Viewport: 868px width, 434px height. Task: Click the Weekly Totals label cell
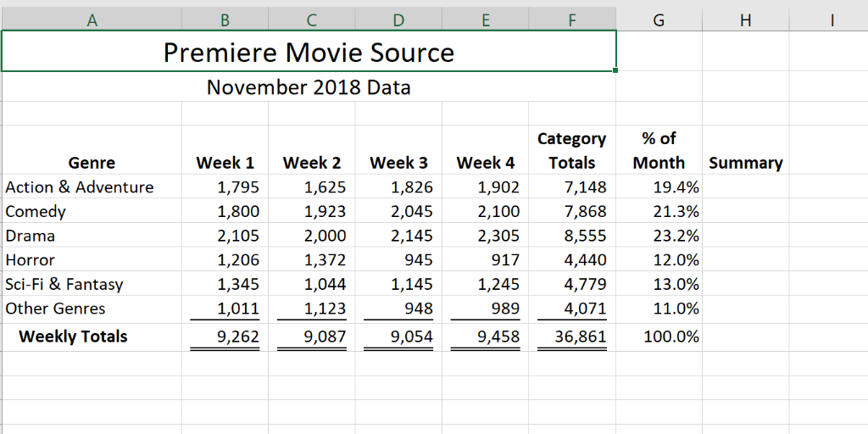92,337
